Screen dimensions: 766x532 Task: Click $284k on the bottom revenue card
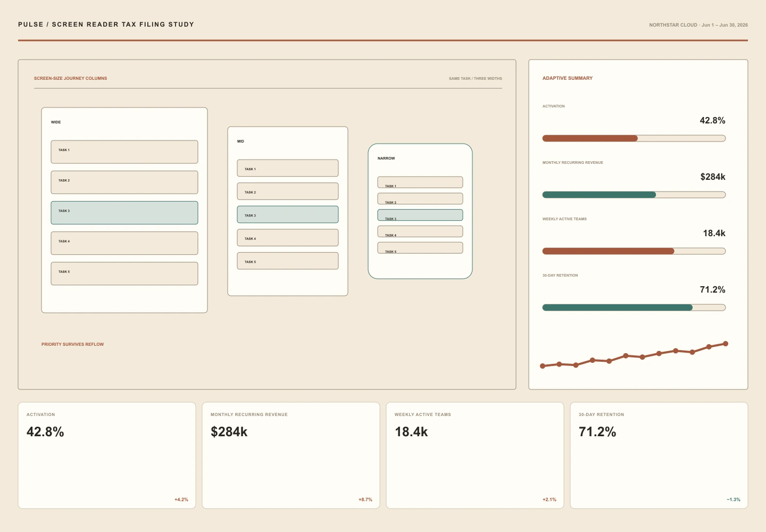[229, 432]
